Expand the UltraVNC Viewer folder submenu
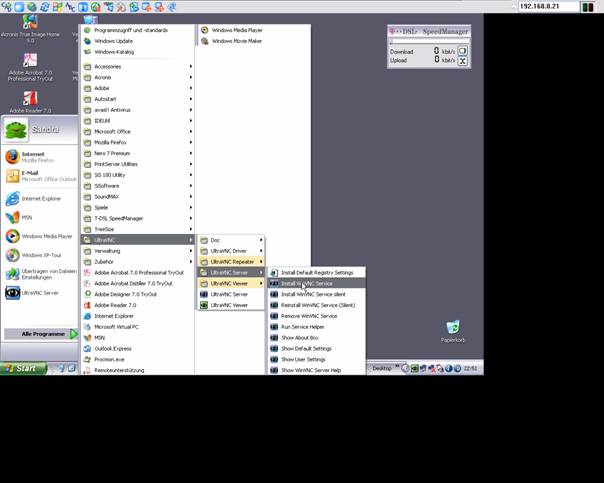Screen dimensions: 604x483 coord(231,283)
